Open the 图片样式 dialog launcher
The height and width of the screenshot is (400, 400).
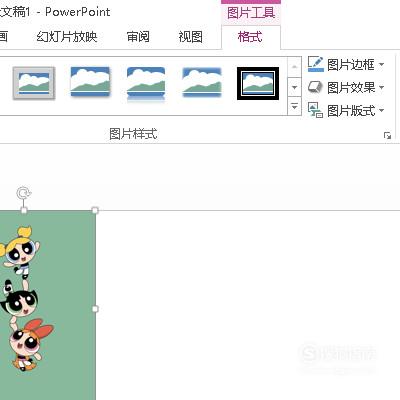pos(387,135)
